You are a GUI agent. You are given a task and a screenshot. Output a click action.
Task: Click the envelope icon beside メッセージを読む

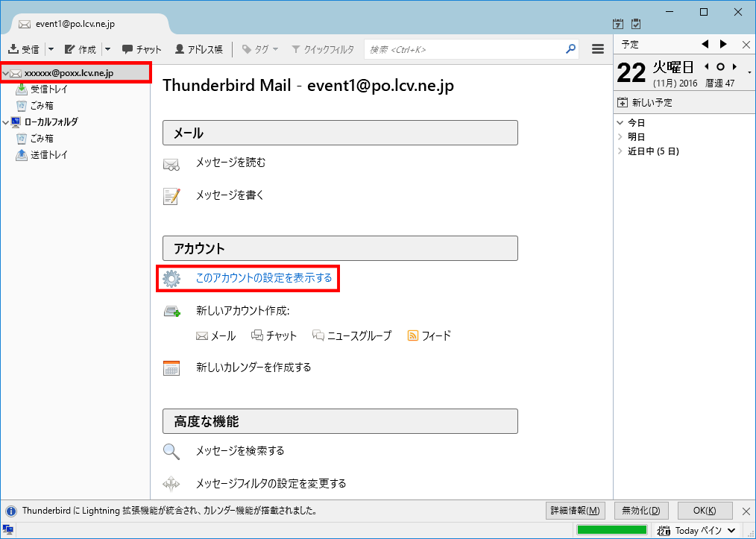(x=171, y=165)
